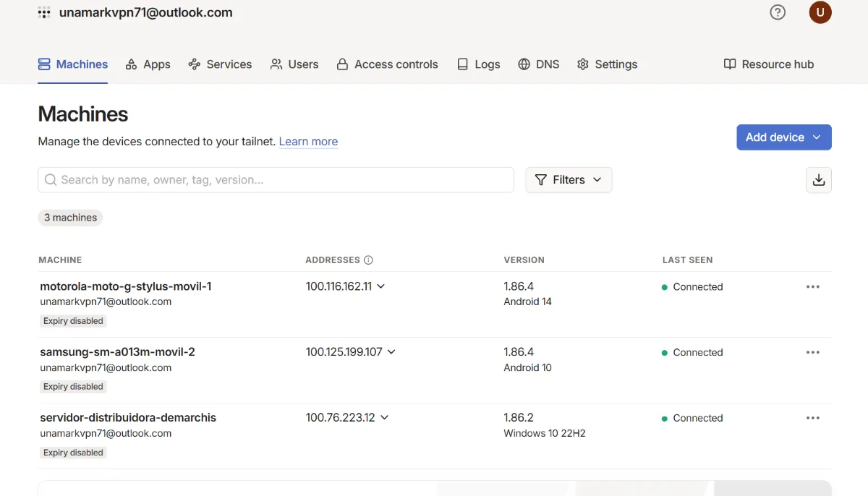
Task: Click the Tailscale dots logo
Action: point(44,12)
